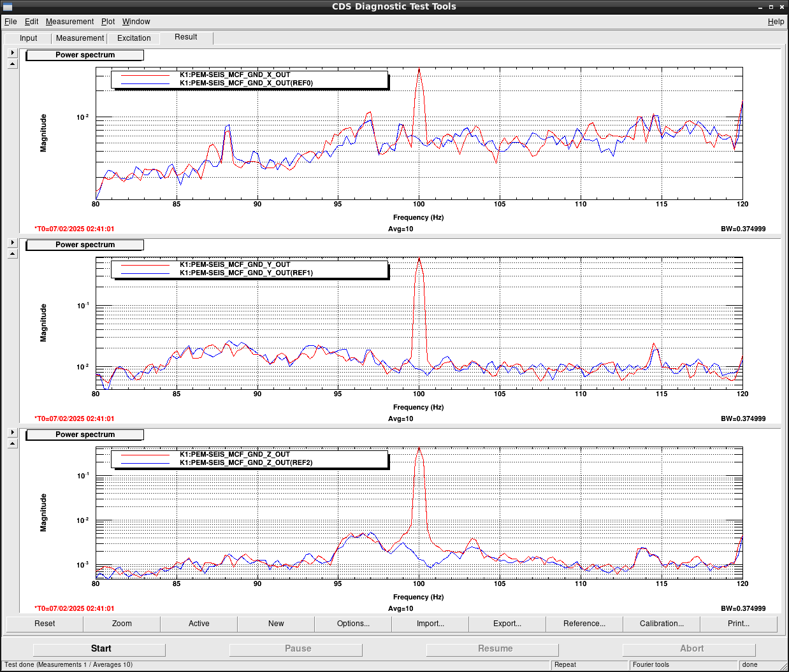Click the Abort button
This screenshot has width=789, height=672.
click(690, 649)
